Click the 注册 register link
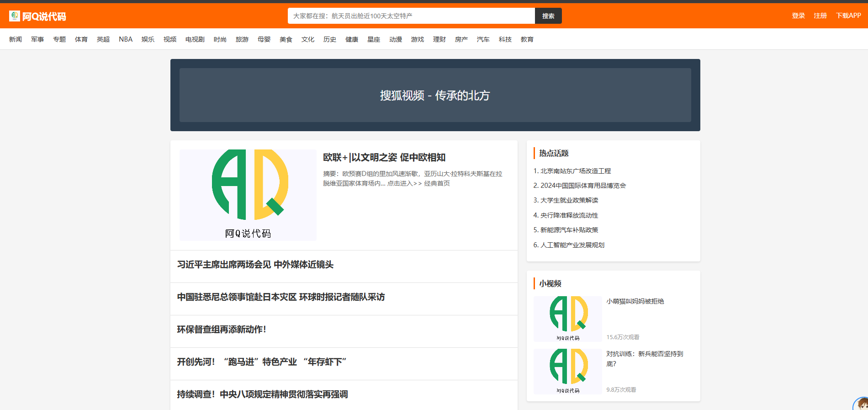 point(820,16)
